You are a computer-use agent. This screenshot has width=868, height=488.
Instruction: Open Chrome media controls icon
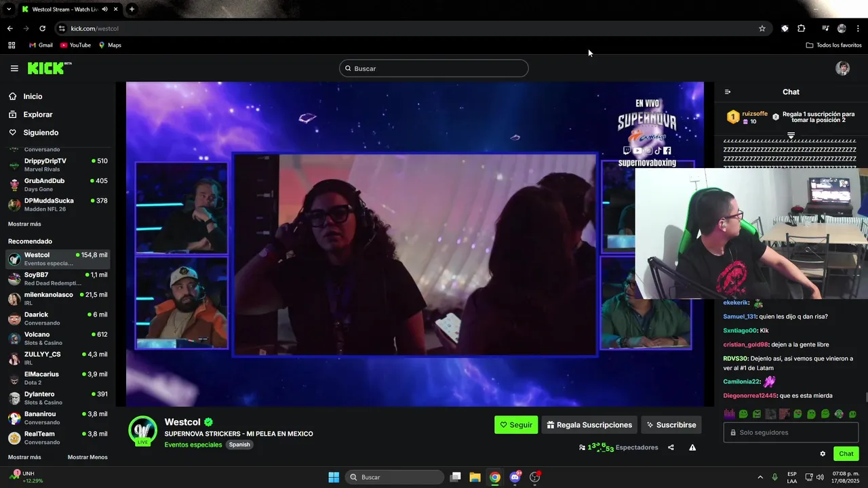[x=825, y=28]
